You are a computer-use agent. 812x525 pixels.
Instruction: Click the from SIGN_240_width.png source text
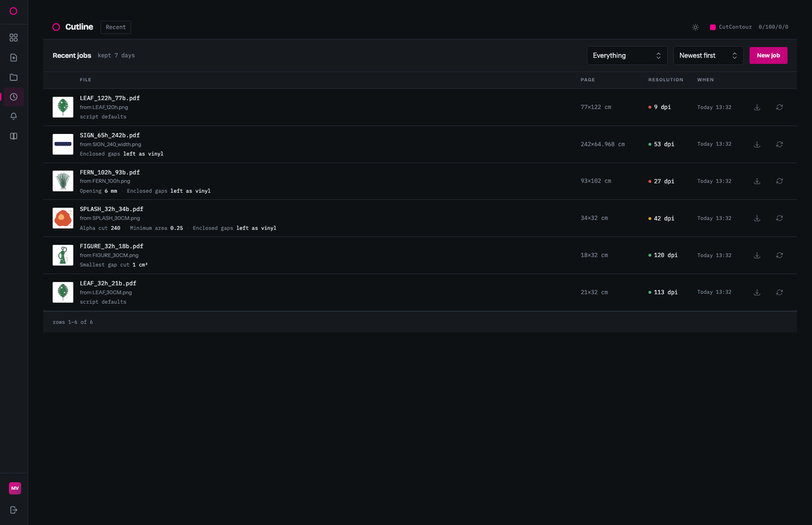110,144
